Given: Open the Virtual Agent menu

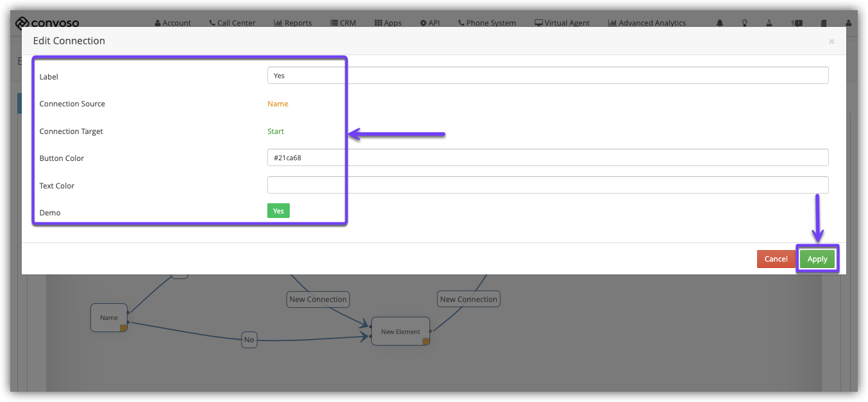Looking at the screenshot, I should coord(562,23).
